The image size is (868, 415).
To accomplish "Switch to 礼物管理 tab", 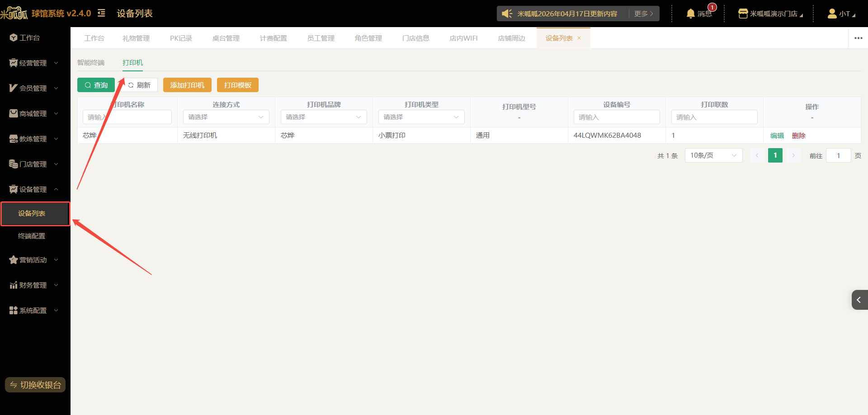I will click(x=136, y=38).
